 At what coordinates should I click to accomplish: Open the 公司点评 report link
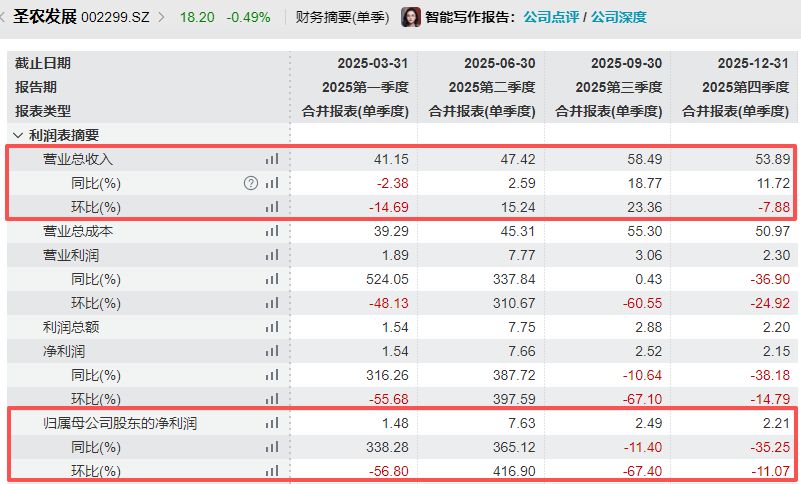pyautogui.click(x=551, y=18)
